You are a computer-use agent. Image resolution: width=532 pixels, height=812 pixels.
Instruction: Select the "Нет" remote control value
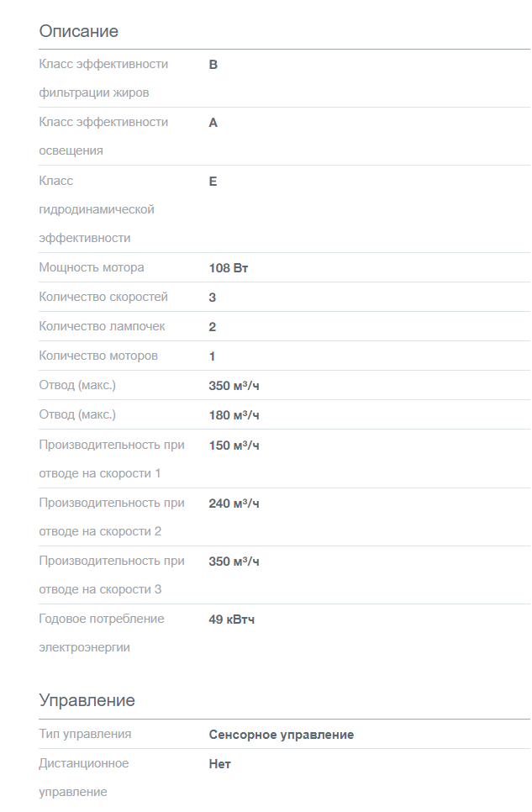[219, 764]
